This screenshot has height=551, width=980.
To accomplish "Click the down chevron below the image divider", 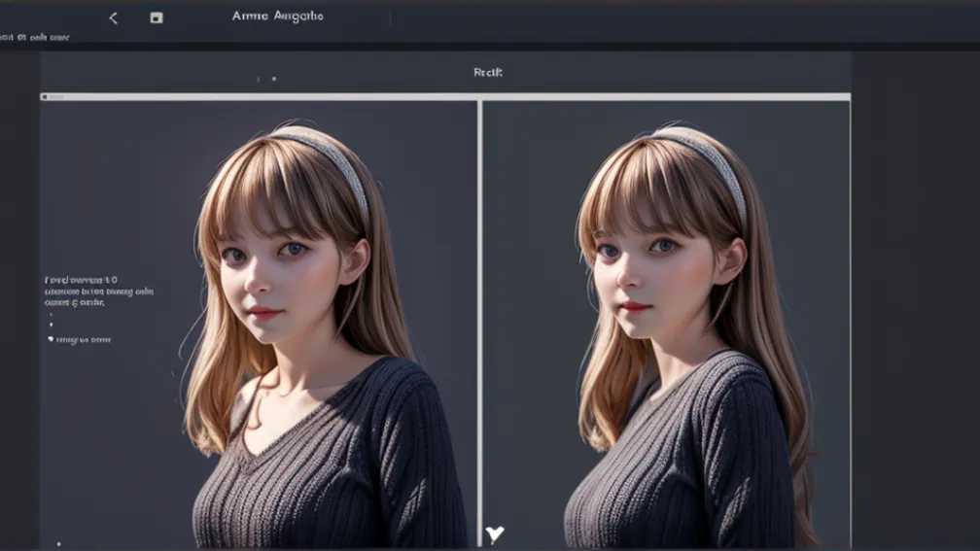I will [495, 534].
